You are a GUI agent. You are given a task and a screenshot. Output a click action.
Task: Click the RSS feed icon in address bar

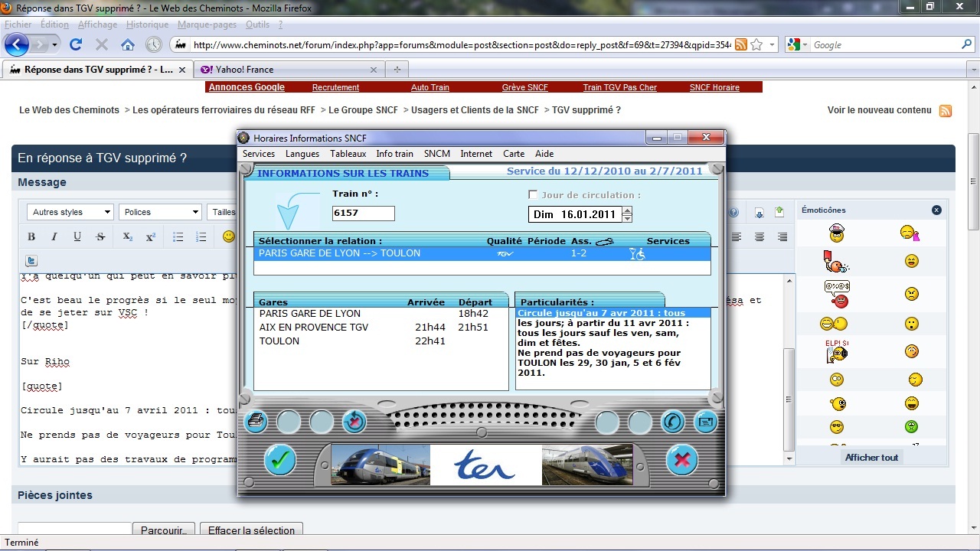tap(741, 45)
